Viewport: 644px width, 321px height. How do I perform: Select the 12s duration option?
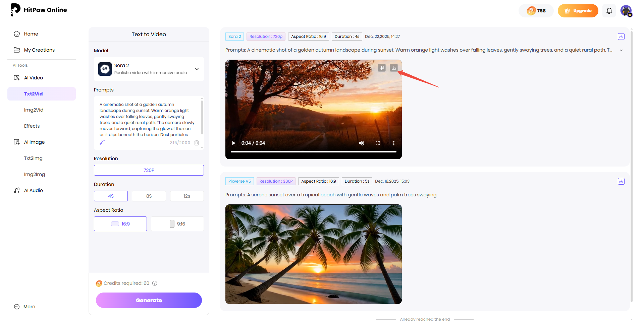coord(187,196)
